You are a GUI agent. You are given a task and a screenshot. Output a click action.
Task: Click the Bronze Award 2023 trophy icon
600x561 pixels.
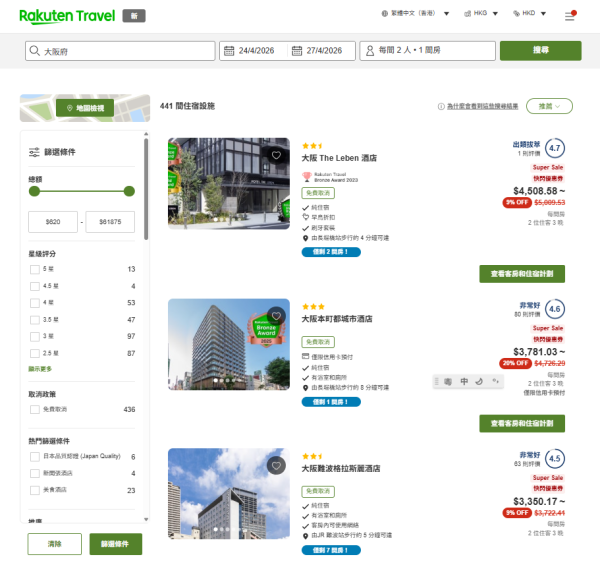point(307,177)
